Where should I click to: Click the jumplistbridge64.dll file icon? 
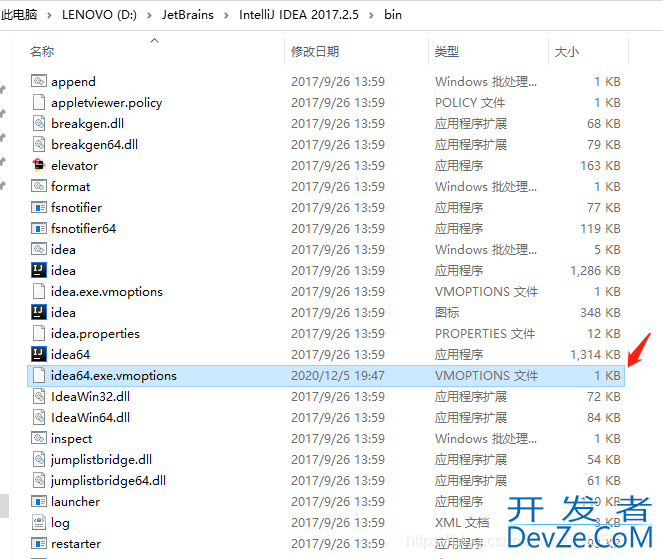(x=39, y=480)
